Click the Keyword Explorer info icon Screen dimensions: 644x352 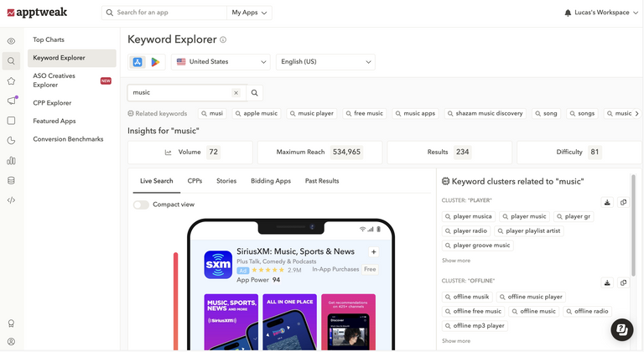(223, 40)
